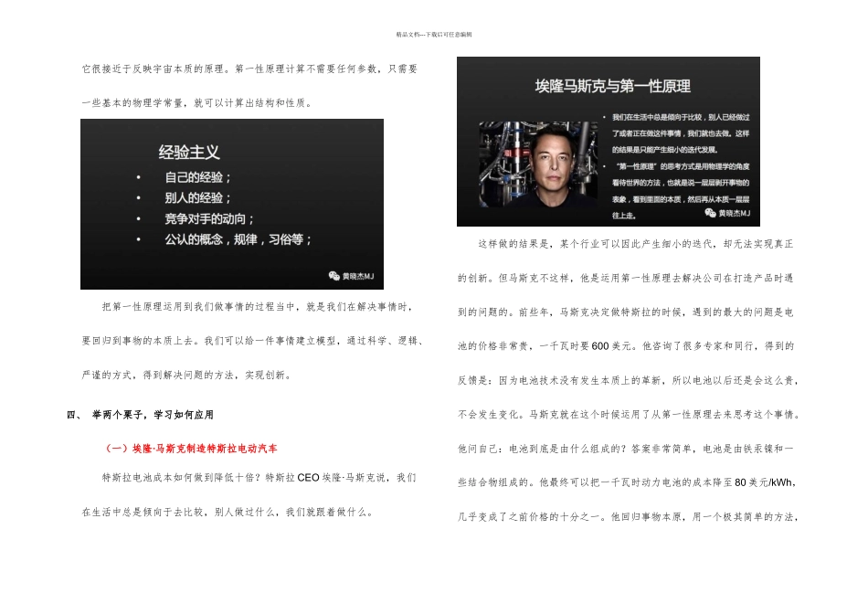Click bullet text 竞争对手的动向；
Viewport: 868px width, 614px height.
coord(209,218)
